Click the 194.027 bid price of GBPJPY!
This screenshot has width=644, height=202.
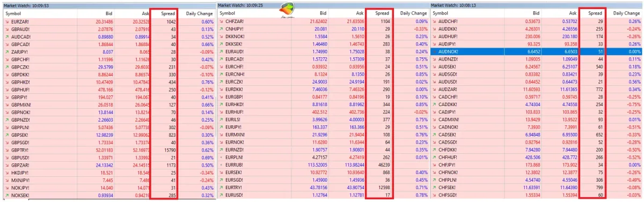[105, 98]
